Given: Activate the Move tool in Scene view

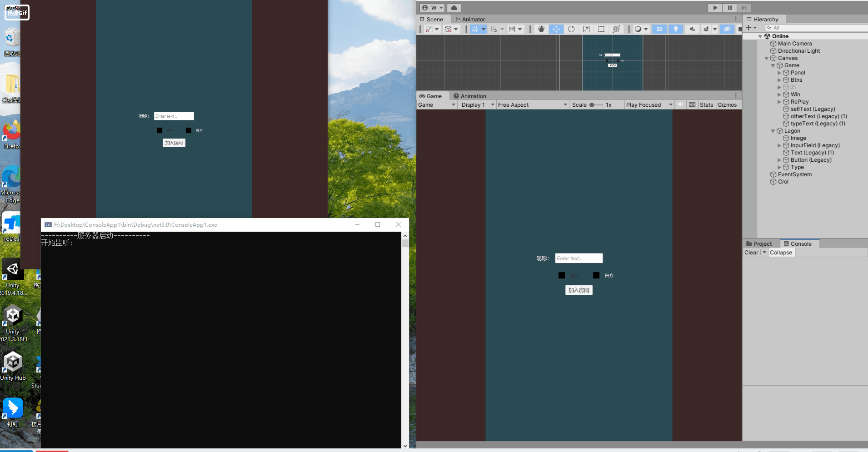Looking at the screenshot, I should coord(556,29).
